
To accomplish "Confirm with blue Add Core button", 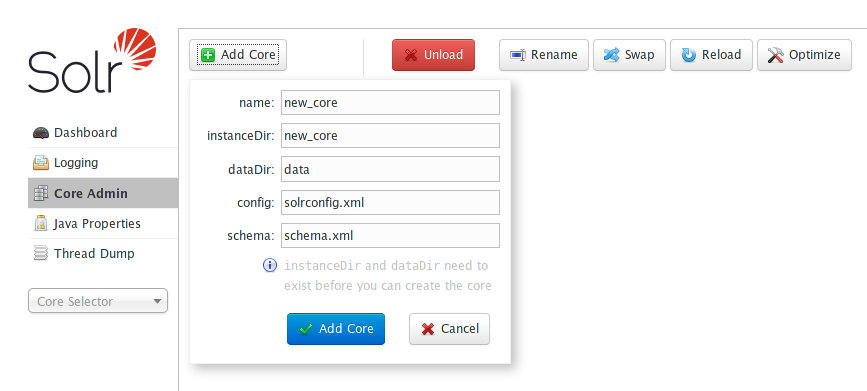I will coord(336,329).
